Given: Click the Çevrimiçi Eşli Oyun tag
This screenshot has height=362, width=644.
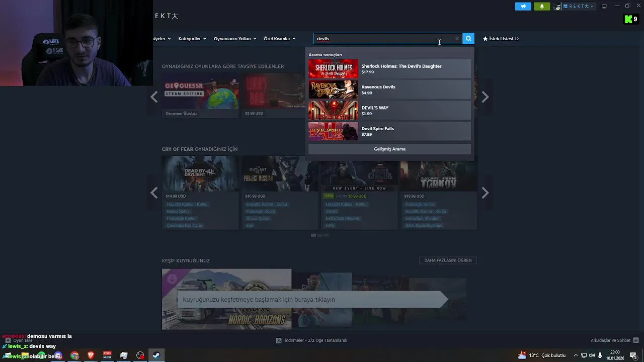Looking at the screenshot, I should point(184,225).
